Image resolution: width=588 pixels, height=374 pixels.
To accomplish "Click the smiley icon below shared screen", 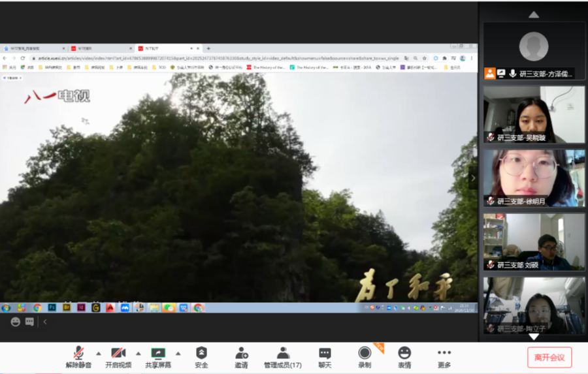I will (15, 322).
